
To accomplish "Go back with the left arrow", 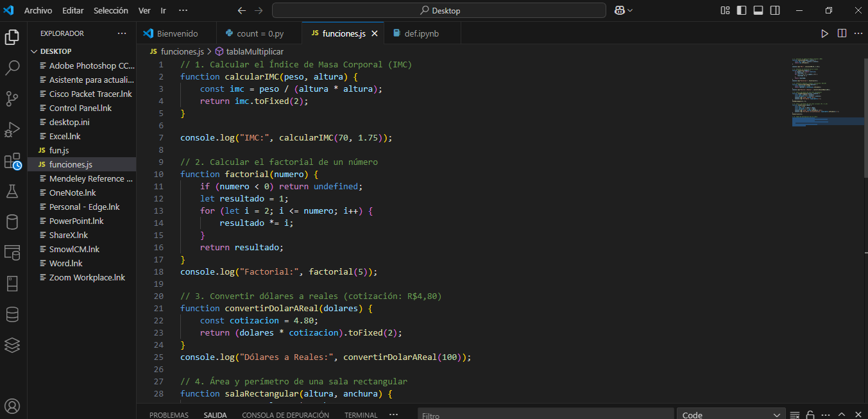I will (242, 10).
